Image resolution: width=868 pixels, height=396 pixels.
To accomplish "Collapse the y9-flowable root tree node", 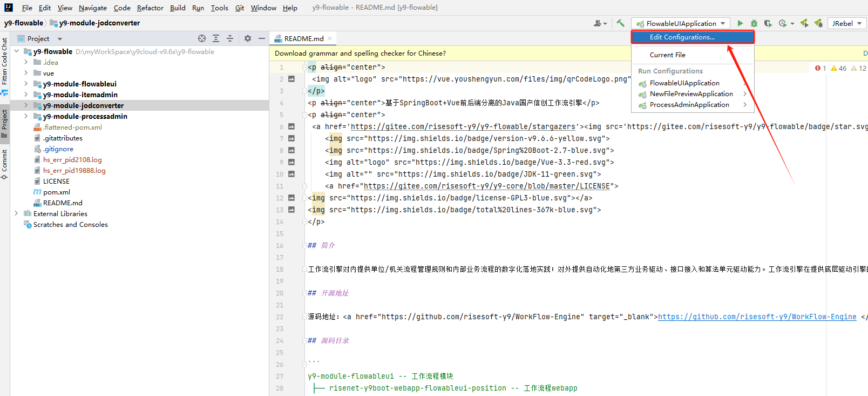I will pyautogui.click(x=16, y=51).
